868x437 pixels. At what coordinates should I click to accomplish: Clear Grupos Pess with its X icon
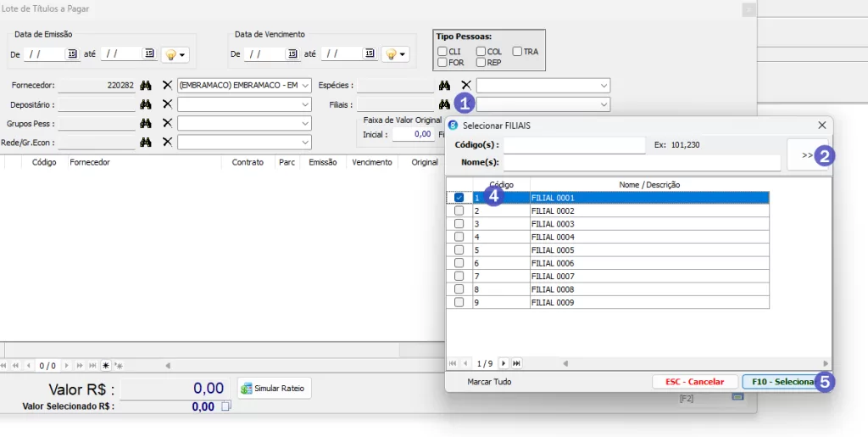click(167, 123)
